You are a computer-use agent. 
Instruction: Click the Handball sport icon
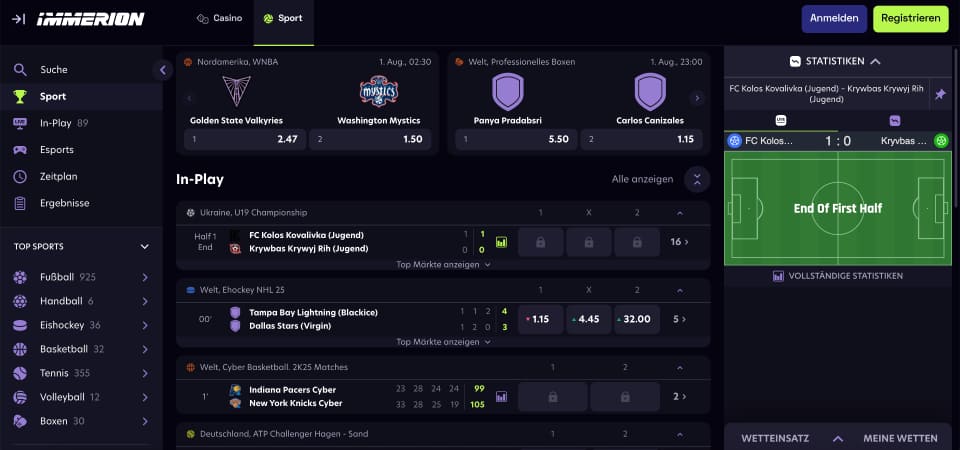(20, 301)
